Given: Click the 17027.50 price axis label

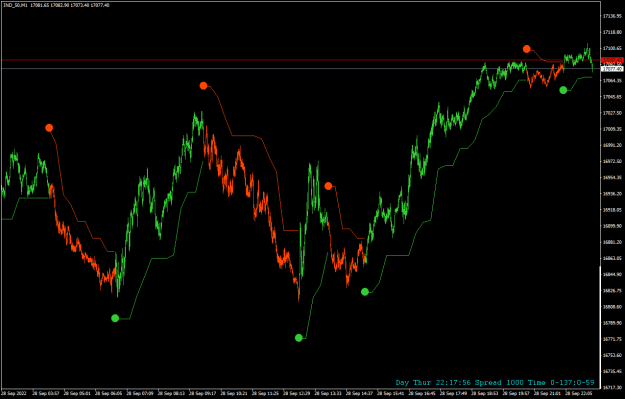Looking at the screenshot, I should 612,113.
